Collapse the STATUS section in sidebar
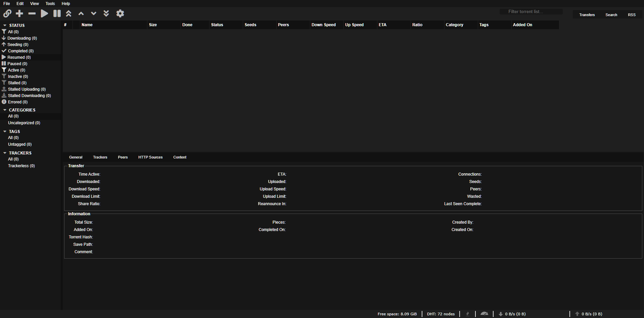This screenshot has height=318, width=644. pos(5,26)
